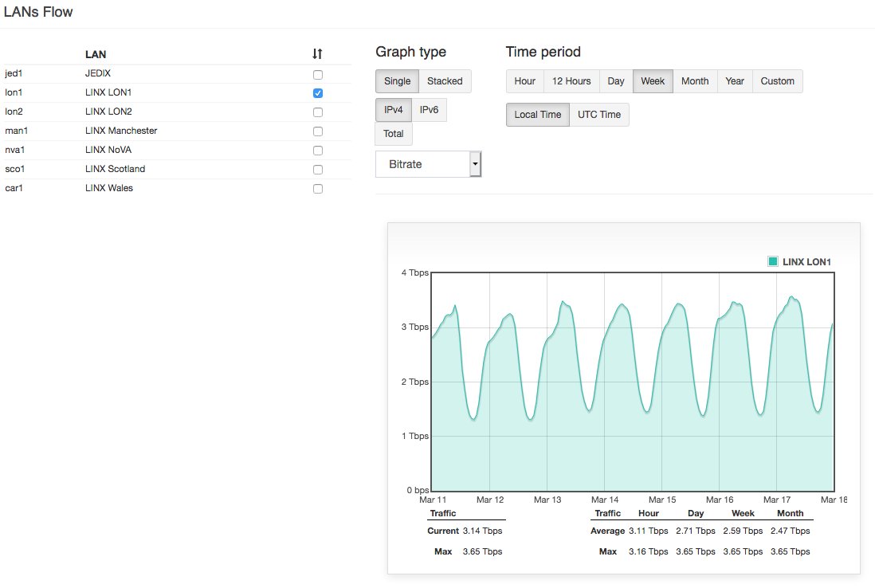Click the 3.11 Tbps Hour average value
Image resolution: width=875 pixels, height=588 pixels.
click(649, 531)
